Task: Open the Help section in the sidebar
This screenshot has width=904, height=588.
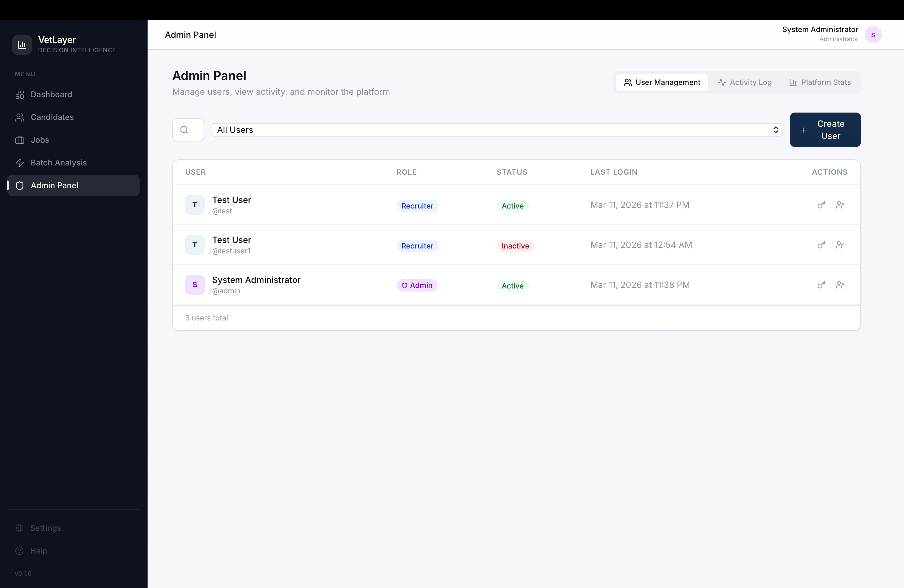Action: 38,551
